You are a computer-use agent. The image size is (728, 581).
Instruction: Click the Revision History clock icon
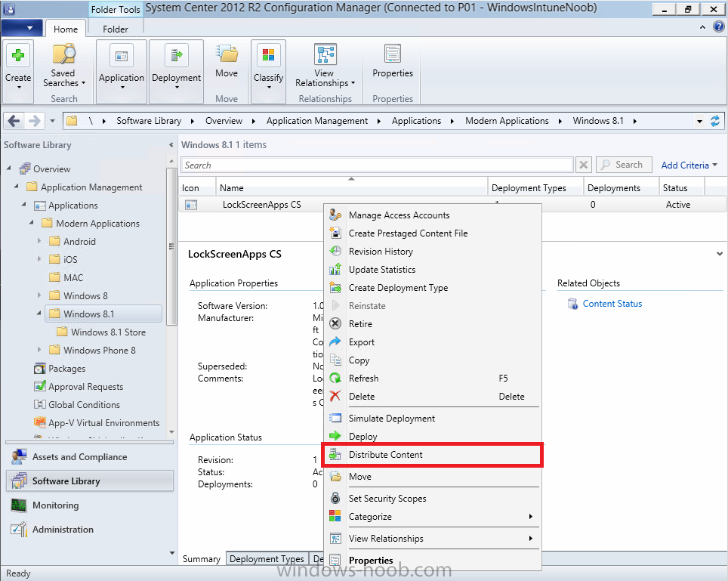coord(335,252)
